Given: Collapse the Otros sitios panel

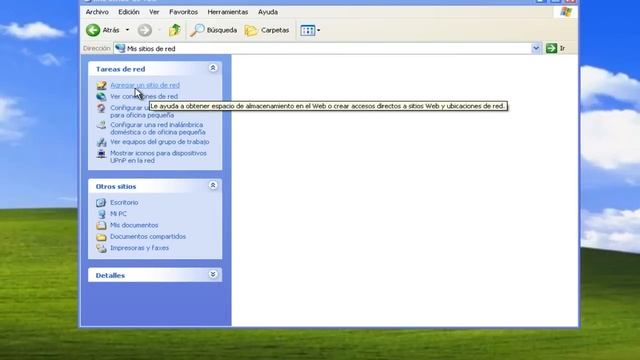Looking at the screenshot, I should click(213, 185).
